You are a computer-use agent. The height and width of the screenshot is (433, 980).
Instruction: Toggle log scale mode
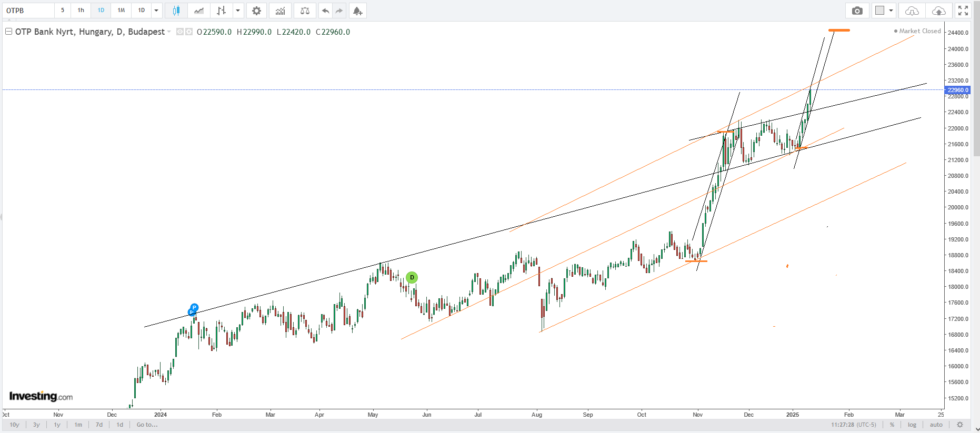(912, 425)
